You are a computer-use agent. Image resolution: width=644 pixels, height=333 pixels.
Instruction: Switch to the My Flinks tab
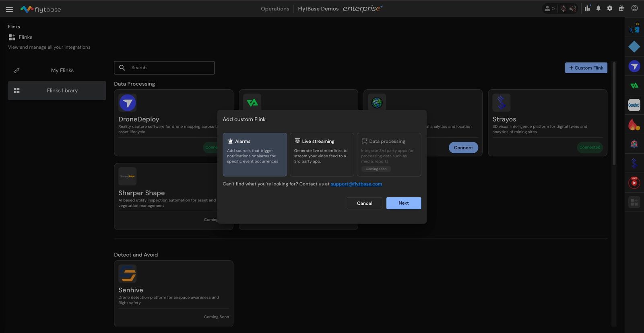(x=57, y=70)
